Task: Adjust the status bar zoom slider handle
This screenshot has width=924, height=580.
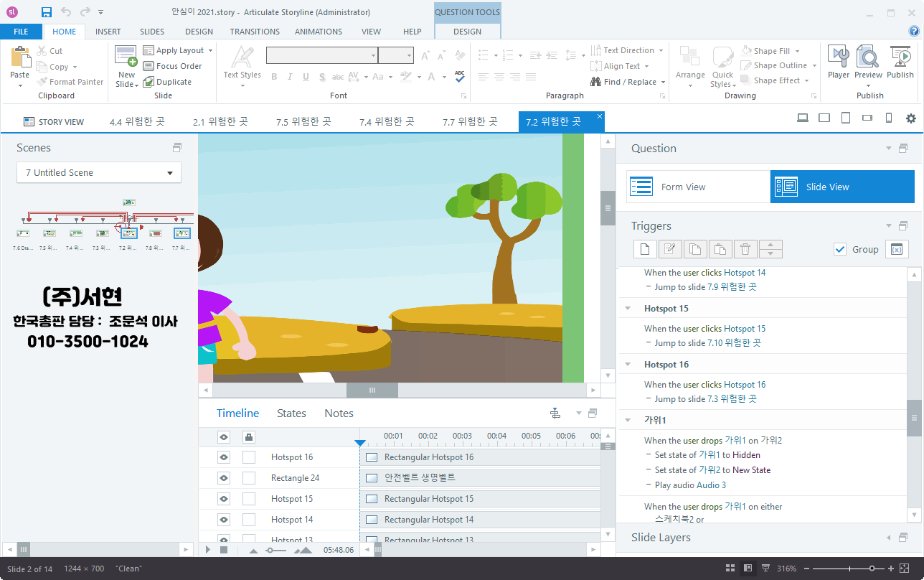Action: click(x=872, y=569)
